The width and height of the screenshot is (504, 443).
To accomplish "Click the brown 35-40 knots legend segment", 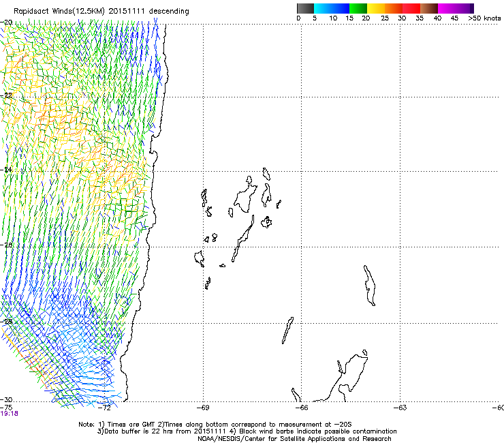I will point(429,8).
